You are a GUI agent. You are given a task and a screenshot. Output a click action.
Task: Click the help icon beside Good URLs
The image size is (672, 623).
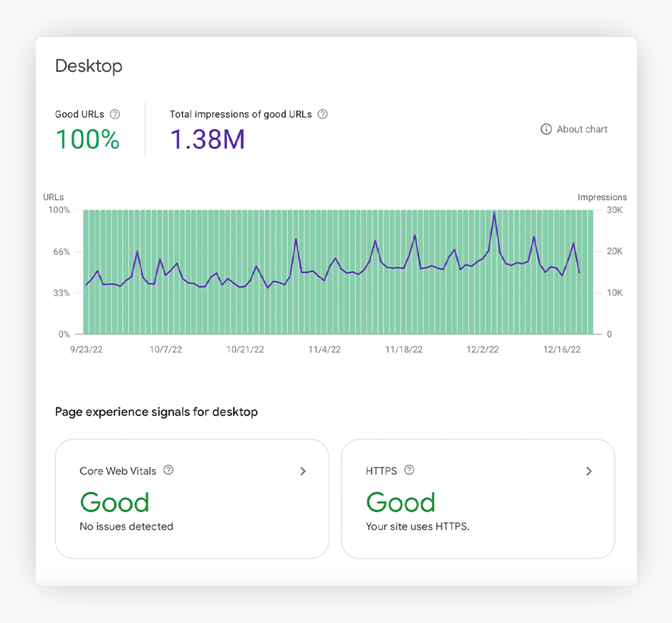coord(115,114)
